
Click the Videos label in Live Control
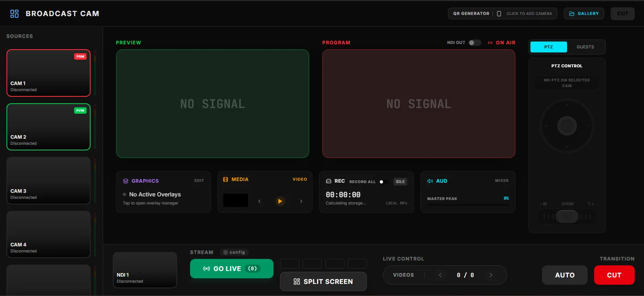[x=404, y=275]
